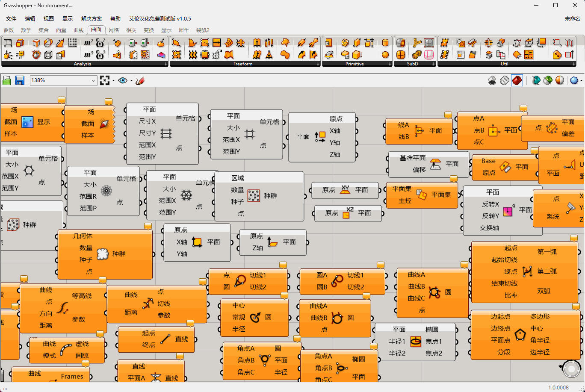
Task: Click the flaming cylinder icon in Analysis panel
Action: click(x=36, y=55)
